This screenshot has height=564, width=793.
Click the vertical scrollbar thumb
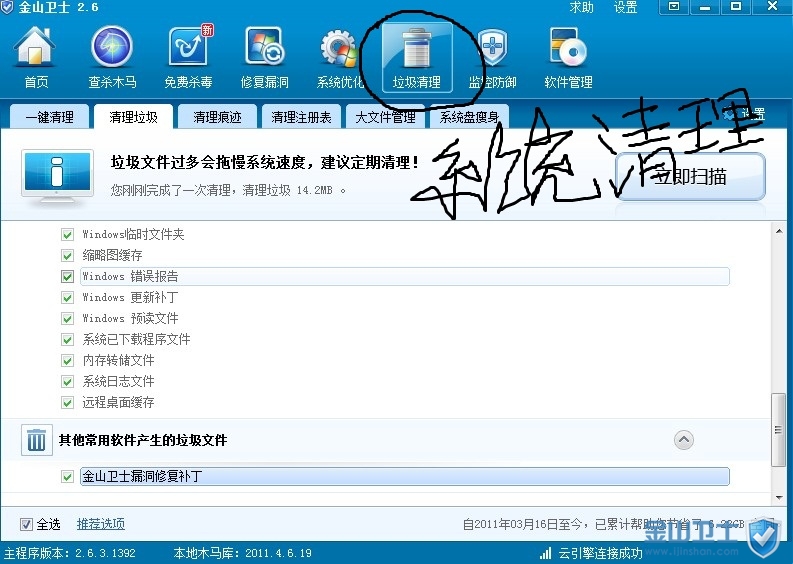[778, 430]
